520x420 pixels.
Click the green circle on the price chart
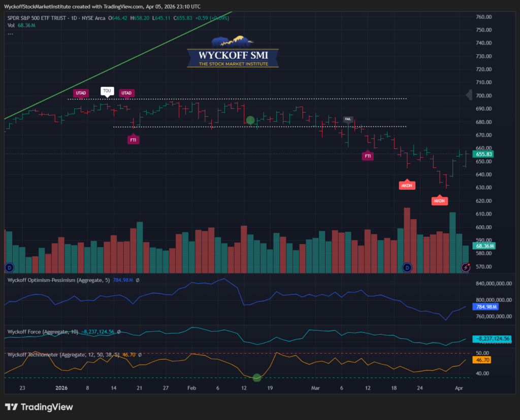pos(250,120)
